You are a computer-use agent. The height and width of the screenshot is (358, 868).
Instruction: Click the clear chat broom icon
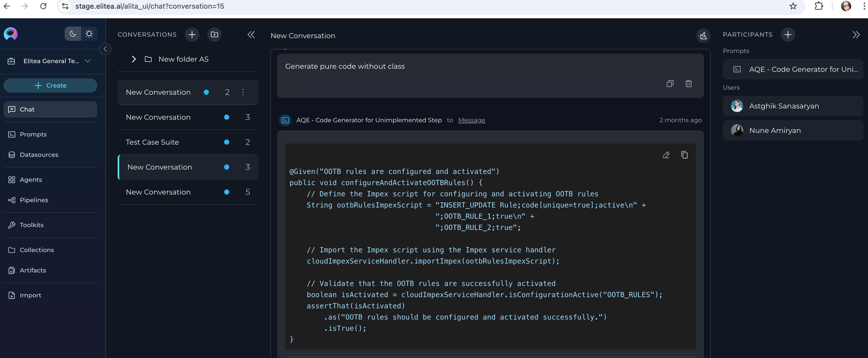click(703, 35)
